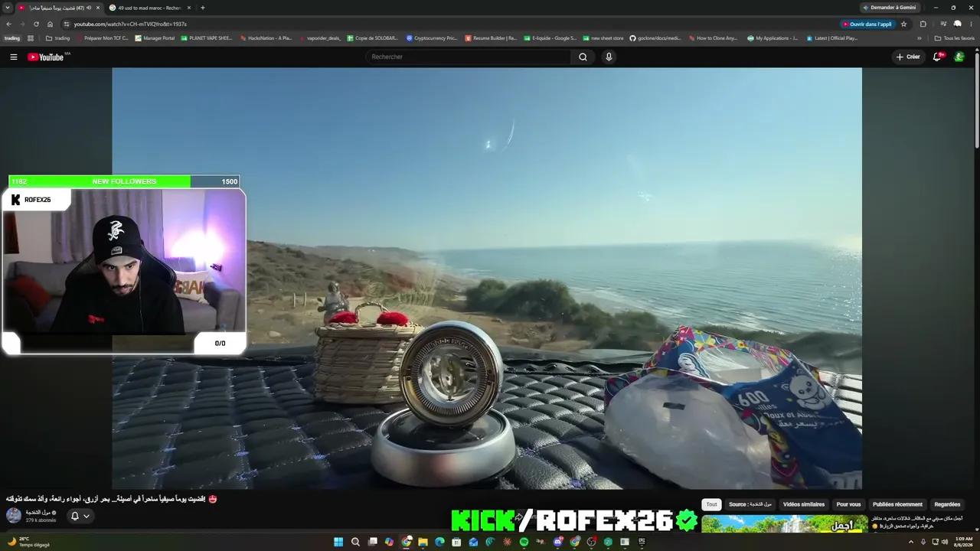The image size is (980, 551).
Task: Focus the Rechercher search field
Action: [x=469, y=57]
